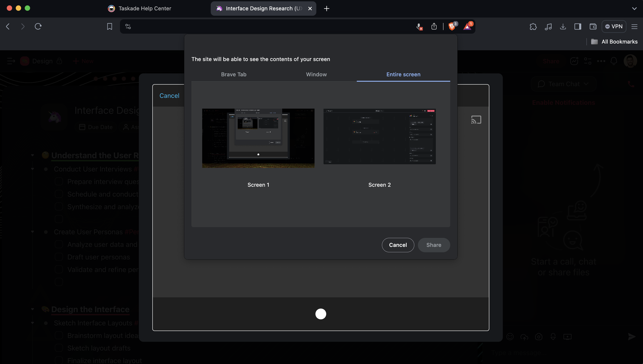
Task: Check the Draft user personas checkbox
Action: click(59, 257)
